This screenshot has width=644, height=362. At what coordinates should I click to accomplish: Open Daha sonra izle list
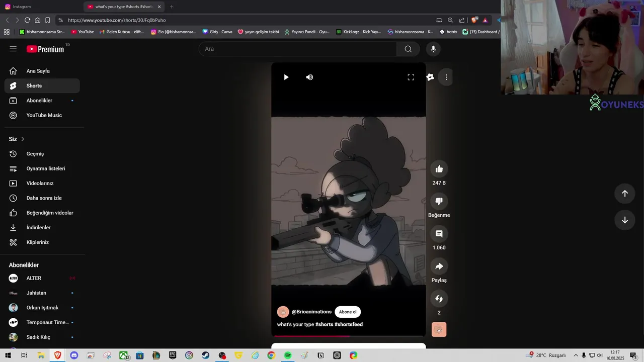point(42,198)
